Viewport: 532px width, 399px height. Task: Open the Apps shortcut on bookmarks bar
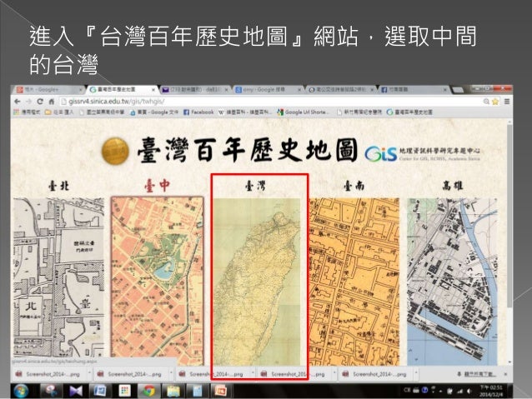[27, 112]
